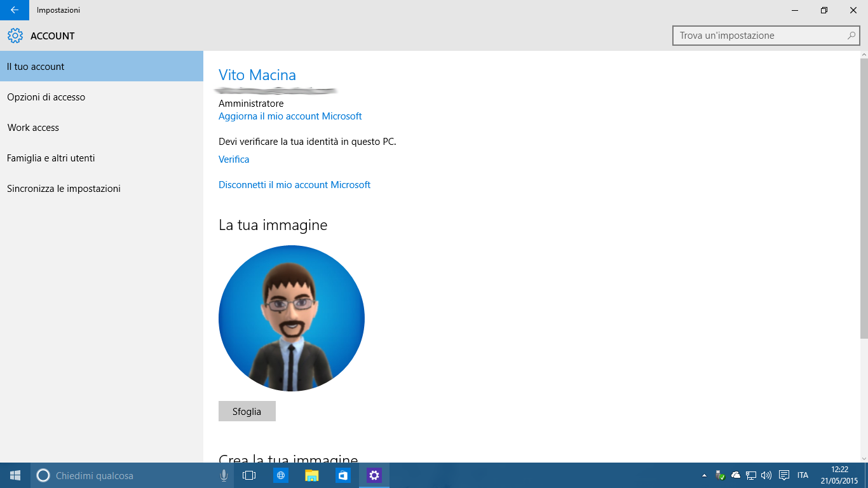Click the vertical scrollbar thumb
The image size is (868, 488).
[864, 198]
